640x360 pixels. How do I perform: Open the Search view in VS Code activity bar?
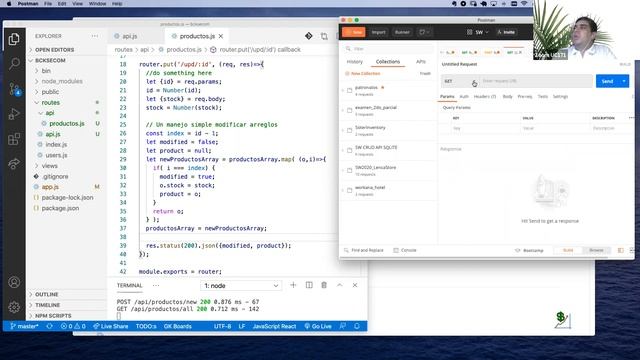click(14, 63)
